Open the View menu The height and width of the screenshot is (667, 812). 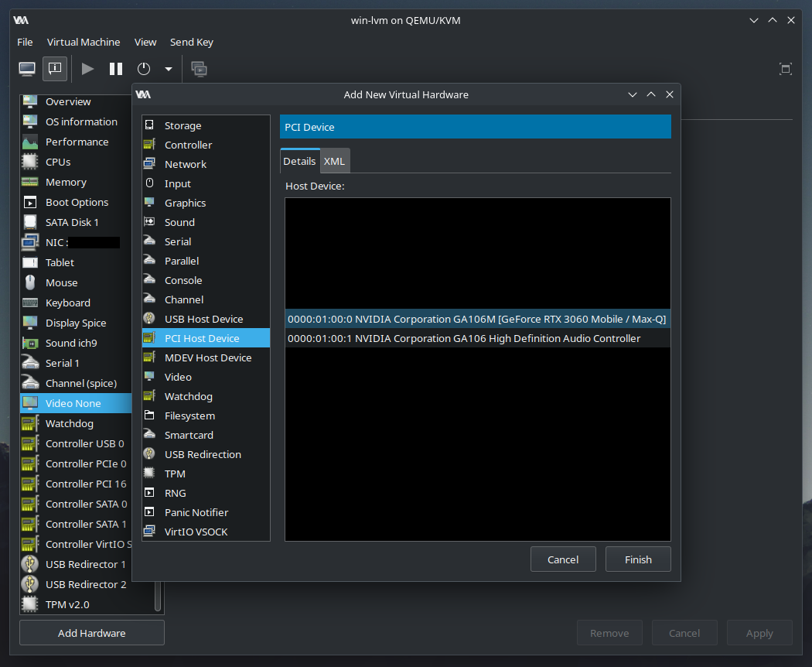[x=145, y=42]
